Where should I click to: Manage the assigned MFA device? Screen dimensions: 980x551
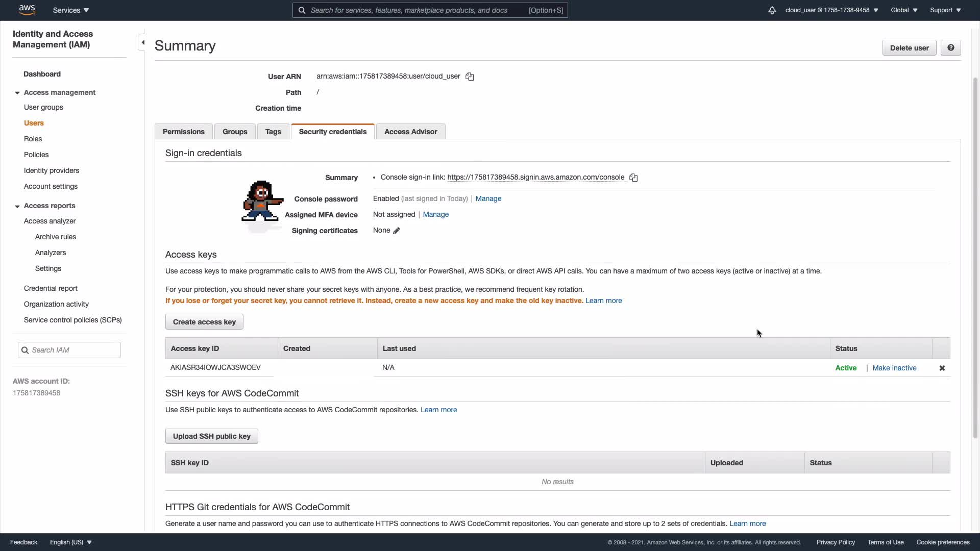tap(435, 215)
